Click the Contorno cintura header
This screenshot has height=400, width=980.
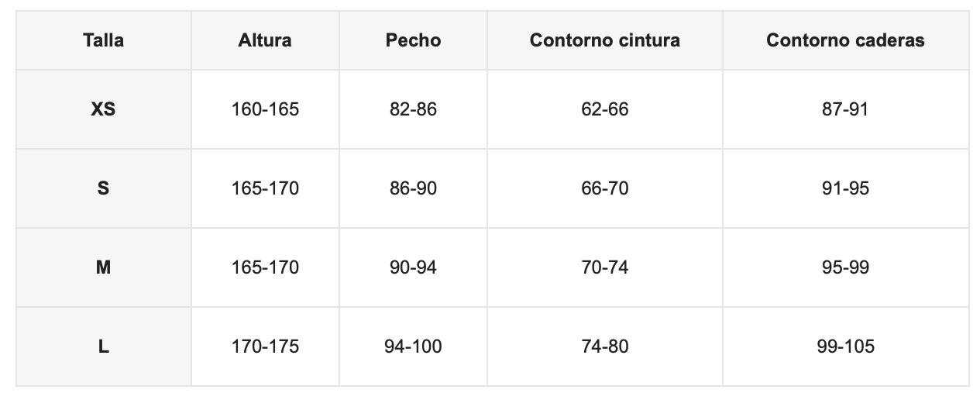(605, 40)
